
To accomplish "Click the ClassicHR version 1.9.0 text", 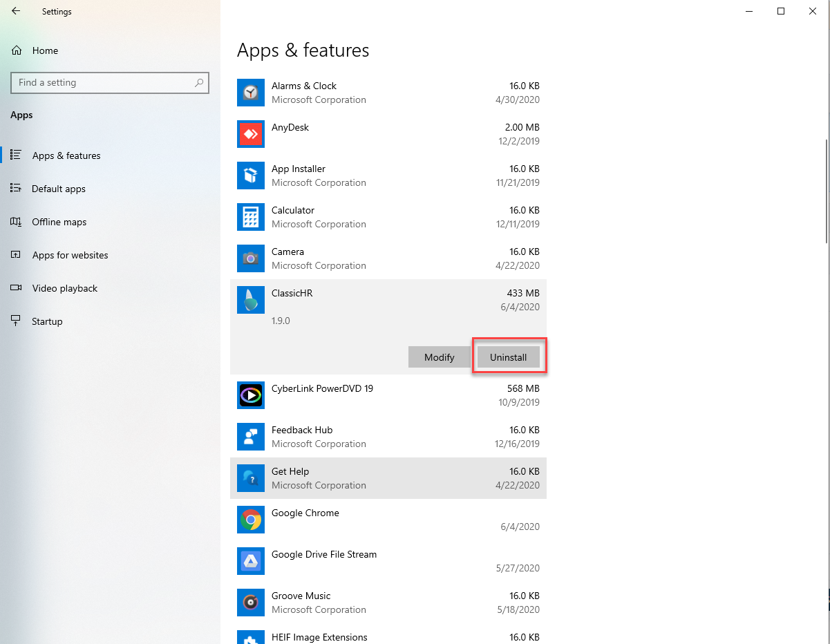I will click(x=281, y=321).
